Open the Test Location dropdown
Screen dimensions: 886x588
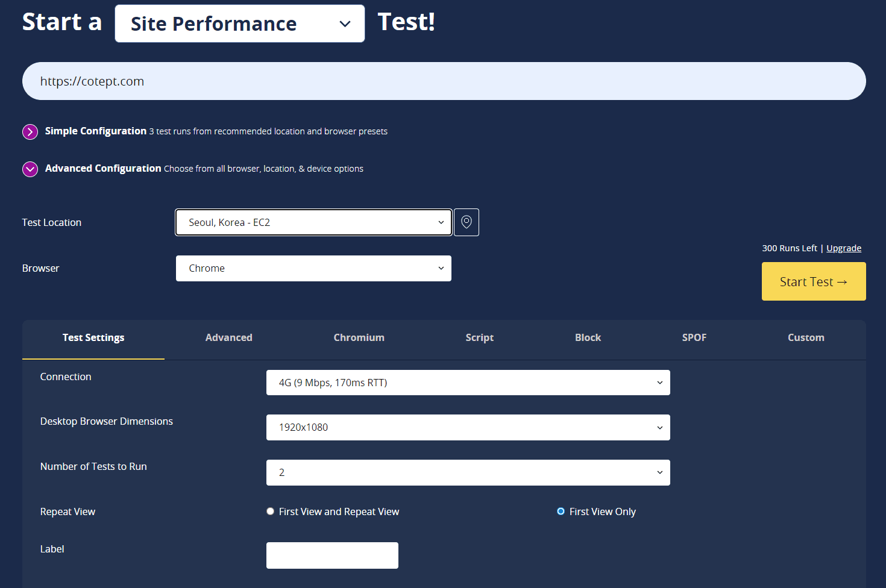pos(313,222)
